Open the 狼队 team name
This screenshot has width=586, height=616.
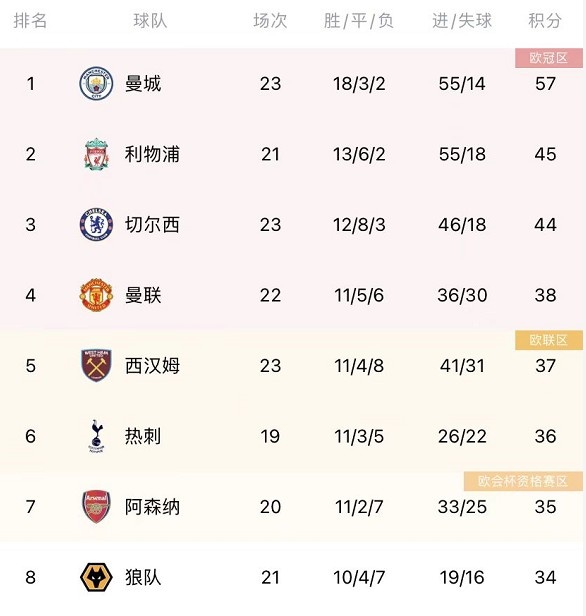(143, 577)
